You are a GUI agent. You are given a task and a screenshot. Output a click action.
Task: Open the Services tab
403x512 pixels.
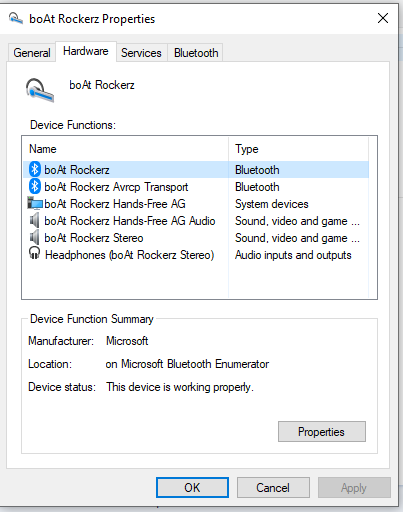coord(141,53)
